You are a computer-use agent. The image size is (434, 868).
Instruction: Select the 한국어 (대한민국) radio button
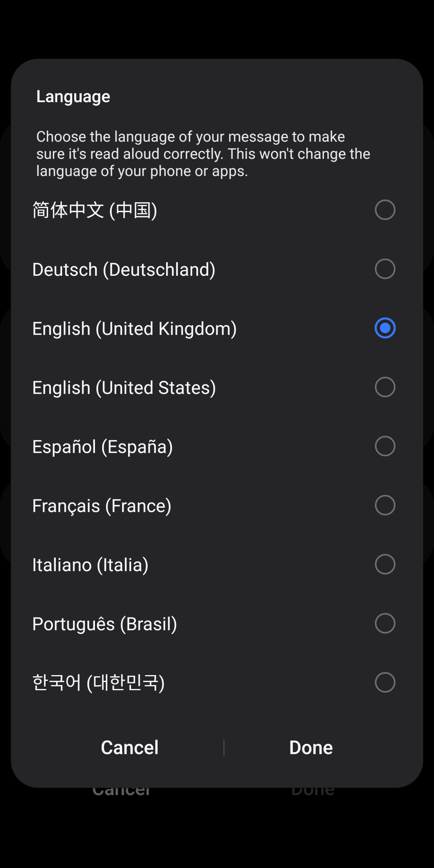pos(385,682)
